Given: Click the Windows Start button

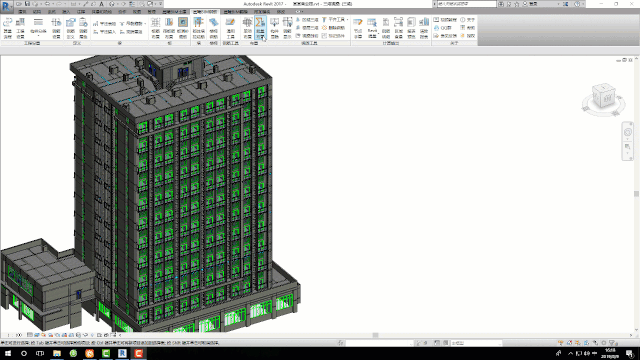Looking at the screenshot, I should pyautogui.click(x=8, y=353).
